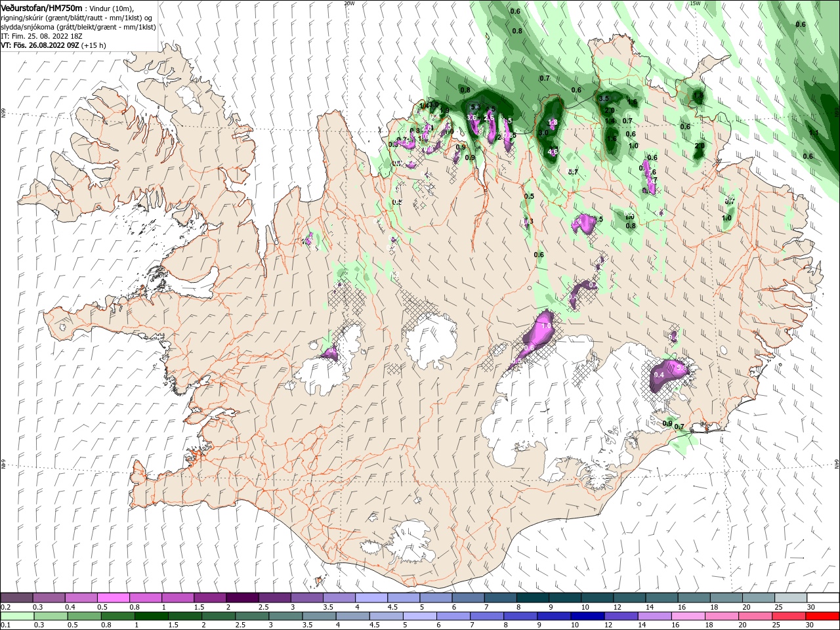Click the '3.6' precipitation value label
Viewport: 840px width, 630px height.
click(471, 117)
